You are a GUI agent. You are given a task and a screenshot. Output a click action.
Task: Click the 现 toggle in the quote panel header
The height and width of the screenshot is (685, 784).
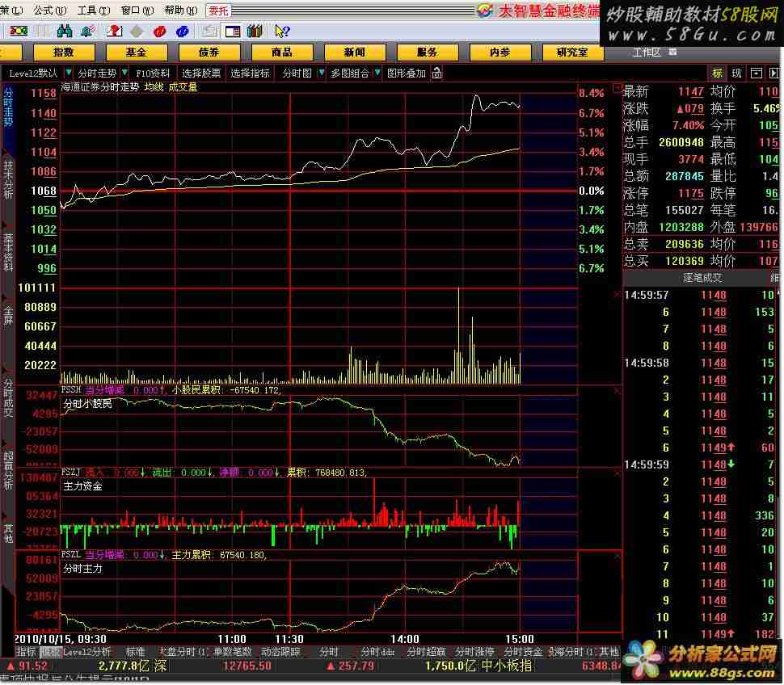tap(736, 74)
